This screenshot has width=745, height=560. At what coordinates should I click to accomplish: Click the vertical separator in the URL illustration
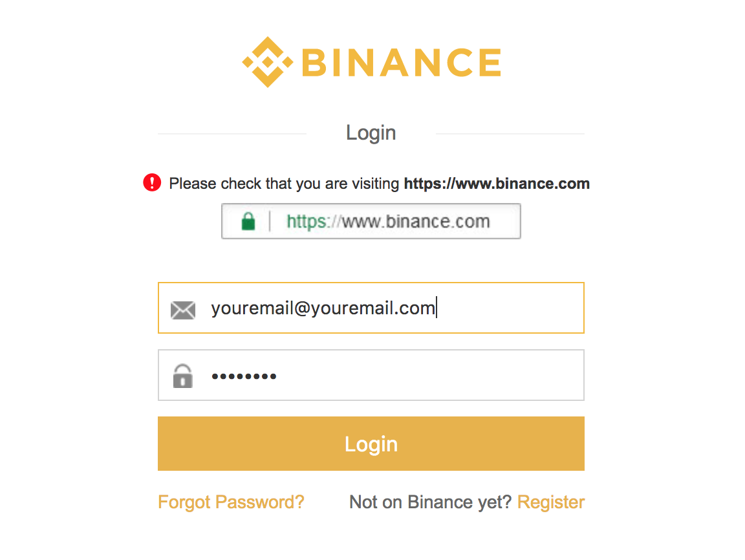coord(270,221)
